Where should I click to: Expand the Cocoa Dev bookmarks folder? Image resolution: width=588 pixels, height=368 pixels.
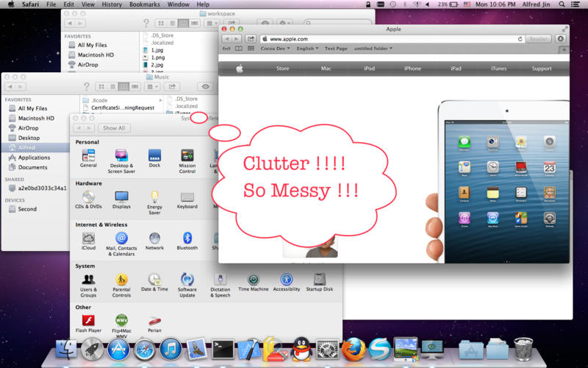tap(275, 49)
